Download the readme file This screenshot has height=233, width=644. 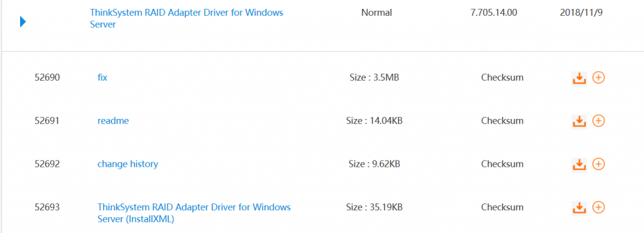coord(579,122)
